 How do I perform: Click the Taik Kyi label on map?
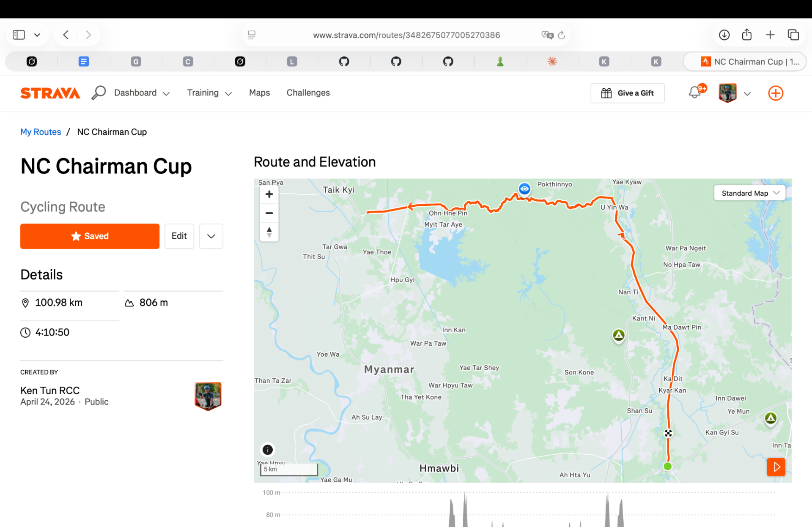[x=339, y=190]
